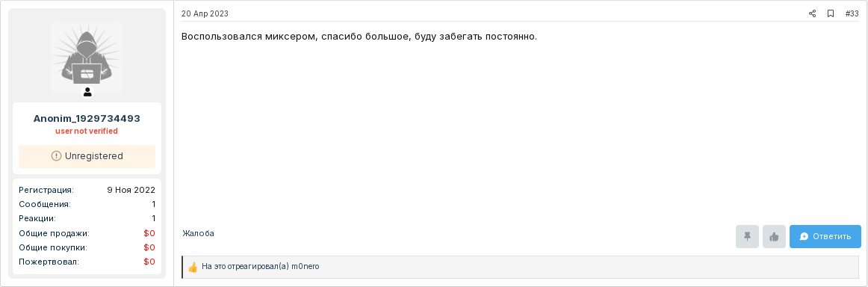The height and width of the screenshot is (287, 868).
Task: Bookmark this post with the bookmark icon
Action: tap(831, 13)
